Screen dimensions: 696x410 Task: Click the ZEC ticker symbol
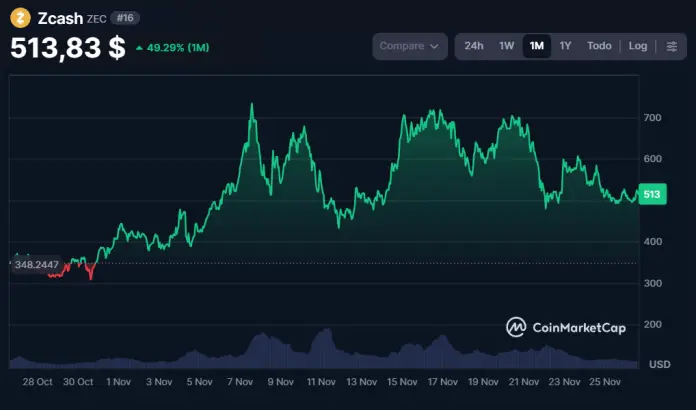tap(96, 19)
